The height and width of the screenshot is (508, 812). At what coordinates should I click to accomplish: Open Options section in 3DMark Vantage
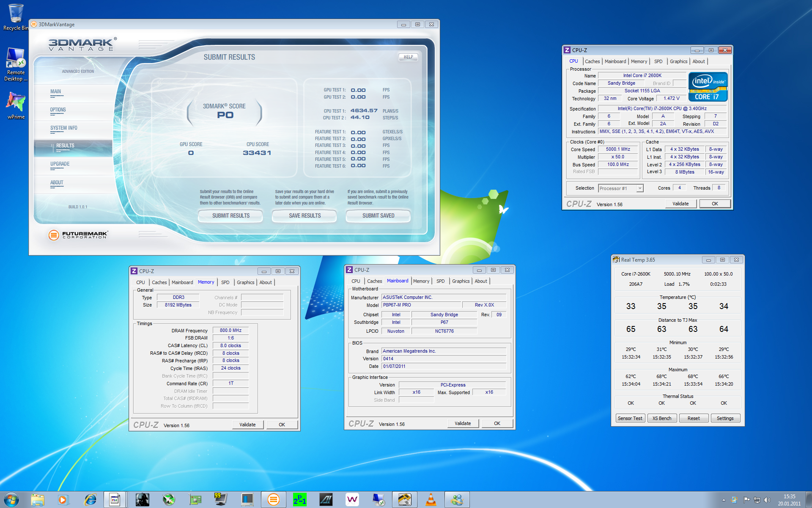(58, 110)
